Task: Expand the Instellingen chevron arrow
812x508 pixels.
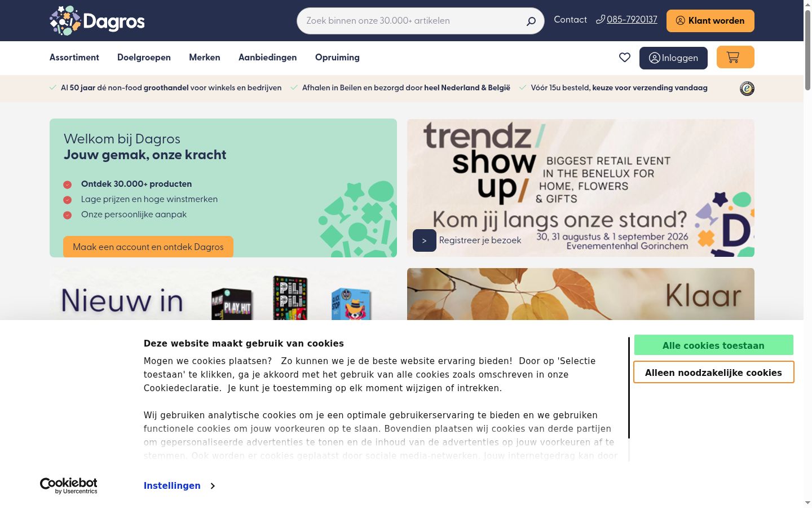Action: point(213,486)
